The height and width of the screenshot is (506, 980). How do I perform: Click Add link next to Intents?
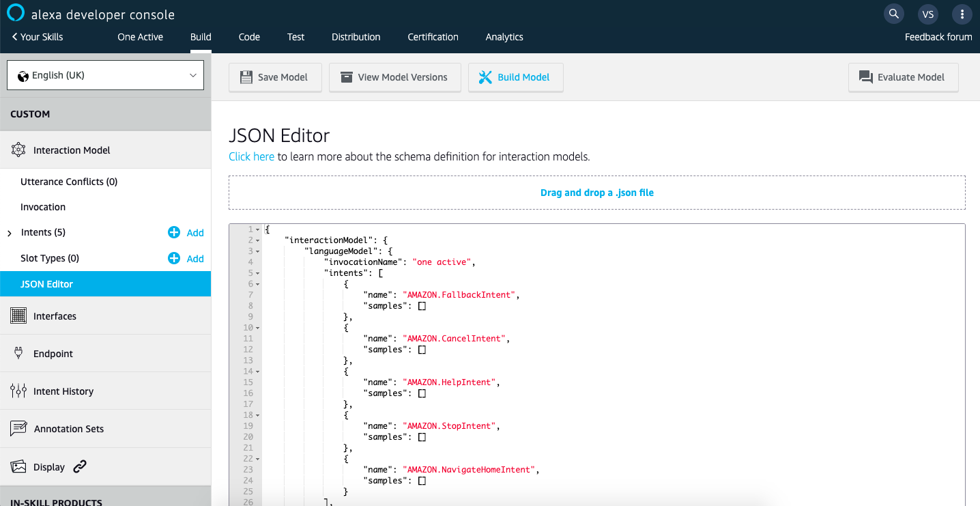(195, 233)
